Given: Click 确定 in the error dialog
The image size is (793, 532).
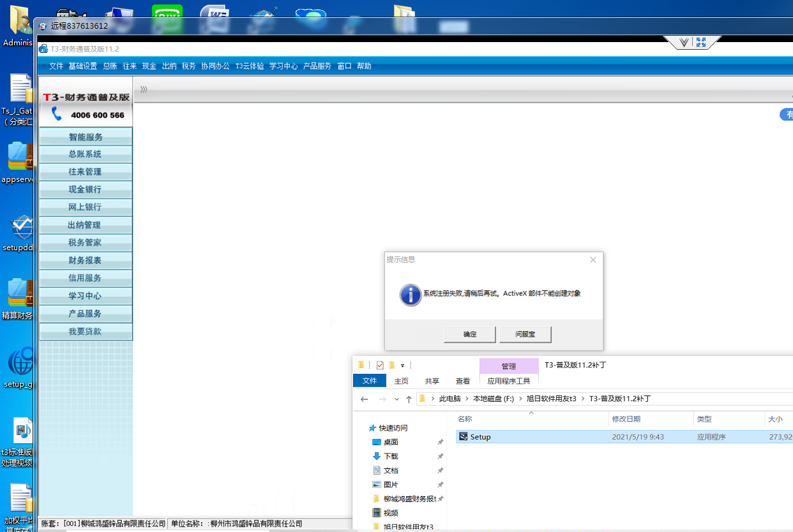Looking at the screenshot, I should [469, 334].
